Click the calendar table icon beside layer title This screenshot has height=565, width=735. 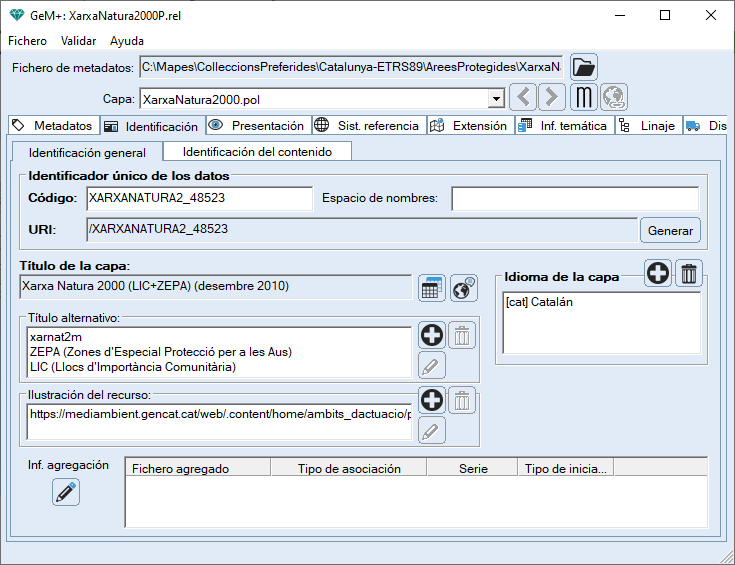[x=431, y=288]
